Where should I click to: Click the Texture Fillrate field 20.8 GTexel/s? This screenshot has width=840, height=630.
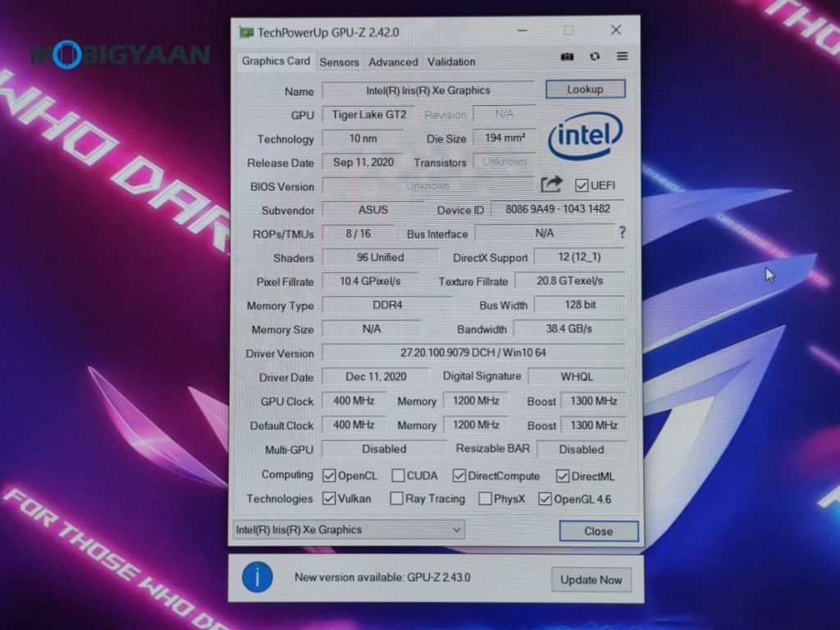coord(570,281)
